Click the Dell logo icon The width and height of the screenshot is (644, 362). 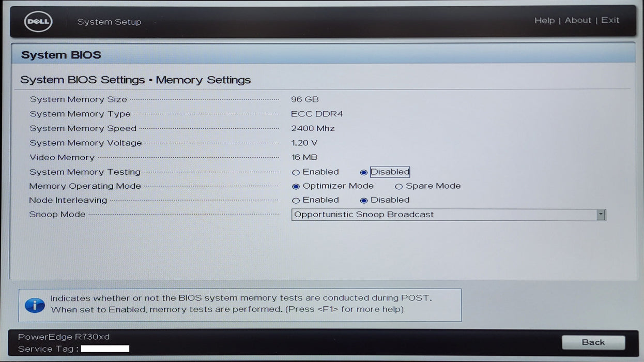(38, 21)
